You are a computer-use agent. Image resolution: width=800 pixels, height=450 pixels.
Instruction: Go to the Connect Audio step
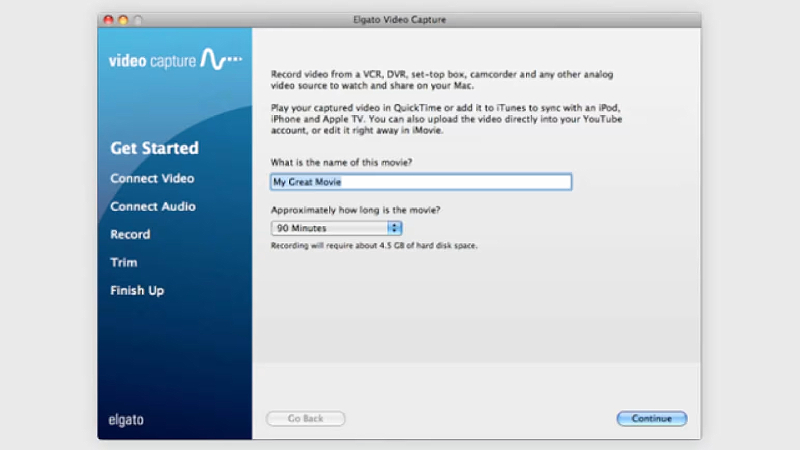[x=153, y=207]
